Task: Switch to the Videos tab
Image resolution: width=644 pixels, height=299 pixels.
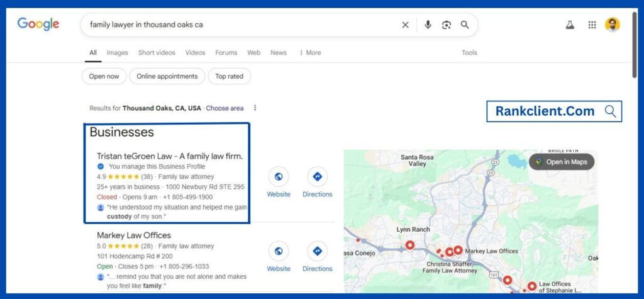Action: pyautogui.click(x=195, y=53)
